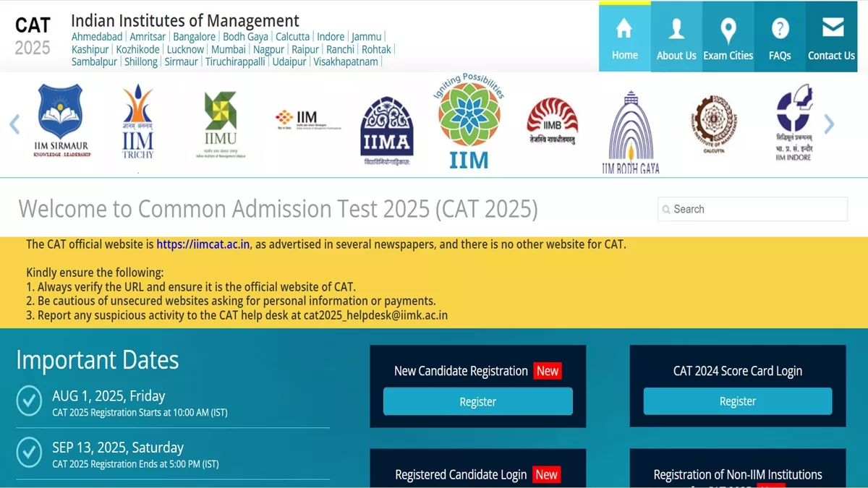Click the question mark icon above FAQs
The image size is (868, 488).
pyautogui.click(x=780, y=28)
